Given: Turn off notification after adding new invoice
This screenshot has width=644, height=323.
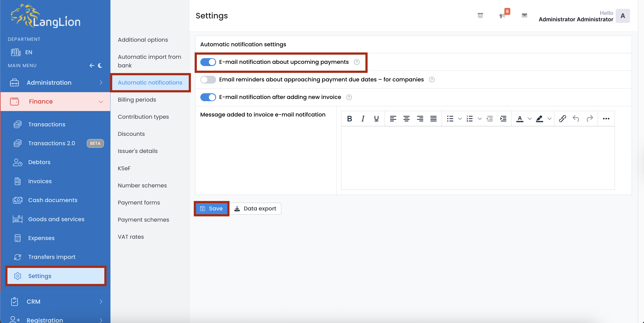Looking at the screenshot, I should (208, 97).
